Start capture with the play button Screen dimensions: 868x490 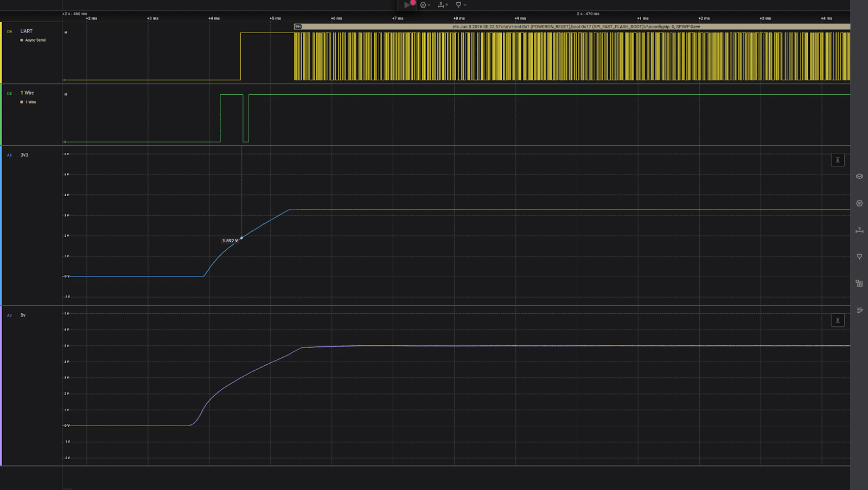[407, 5]
